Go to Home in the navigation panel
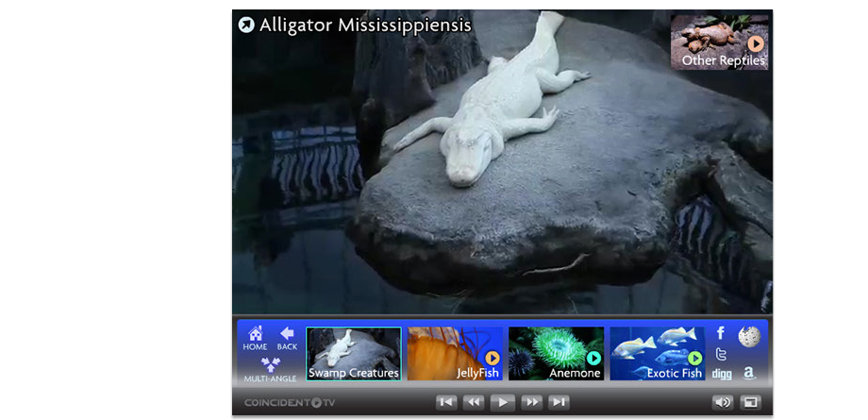The height and width of the screenshot is (420, 868). pos(255,338)
